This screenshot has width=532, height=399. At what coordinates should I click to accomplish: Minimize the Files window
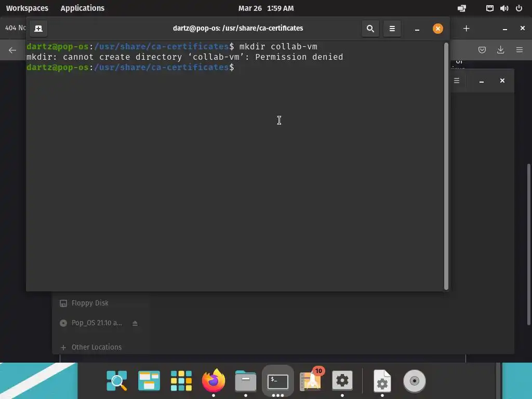coord(482,81)
